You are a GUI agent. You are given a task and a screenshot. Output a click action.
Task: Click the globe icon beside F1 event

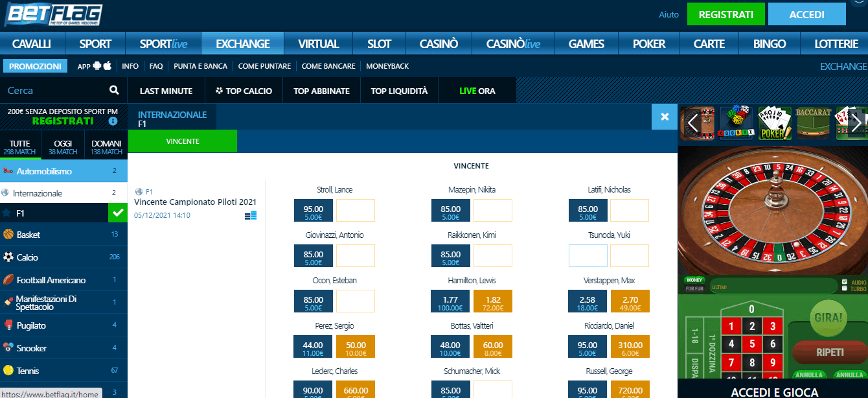click(139, 192)
